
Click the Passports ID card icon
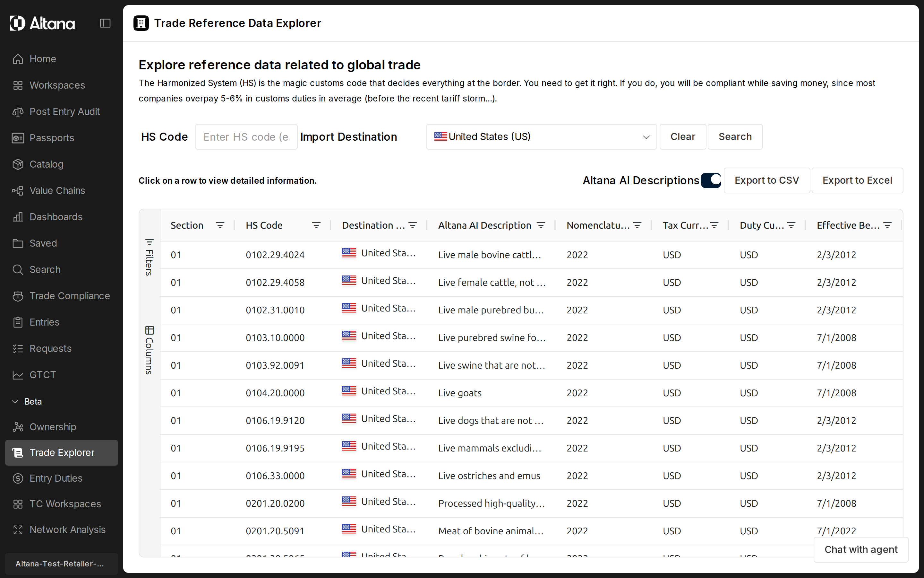pos(18,138)
